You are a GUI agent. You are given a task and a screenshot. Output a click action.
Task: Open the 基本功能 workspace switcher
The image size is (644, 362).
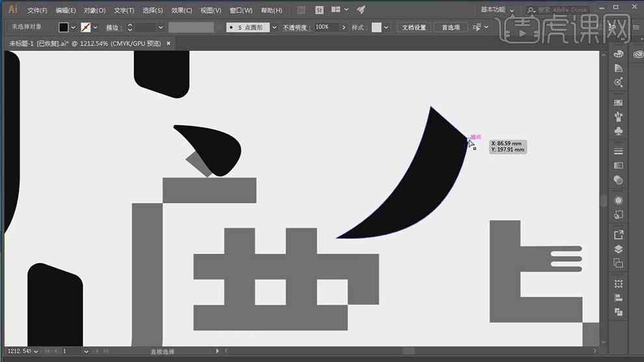click(498, 10)
